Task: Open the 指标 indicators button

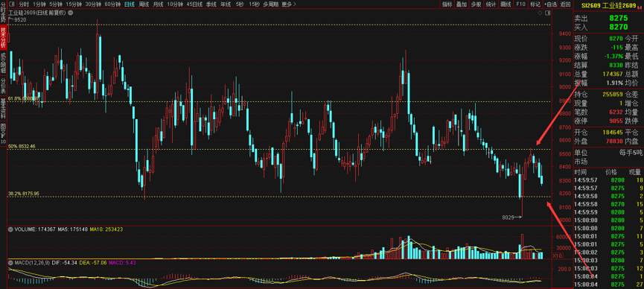Action: point(447,4)
